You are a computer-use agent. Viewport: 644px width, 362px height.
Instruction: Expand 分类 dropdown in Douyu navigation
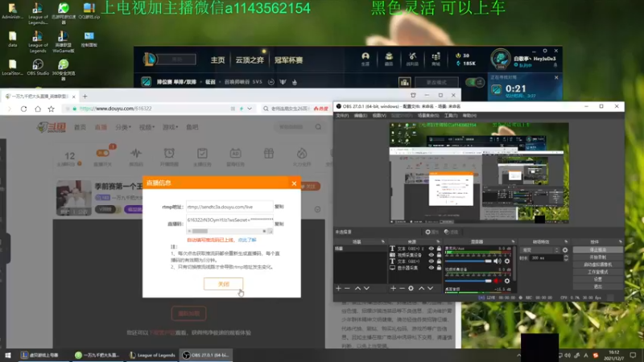[123, 127]
